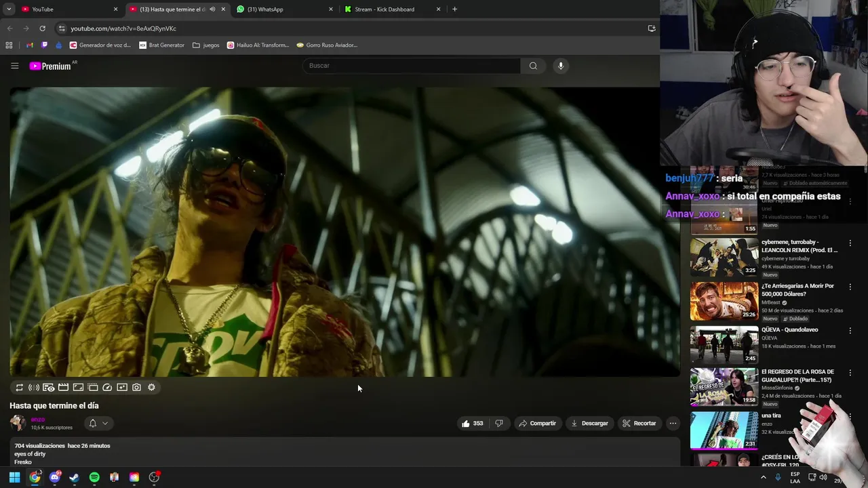Open a new browser tab
Viewport: 868px width, 488px height.
454,9
